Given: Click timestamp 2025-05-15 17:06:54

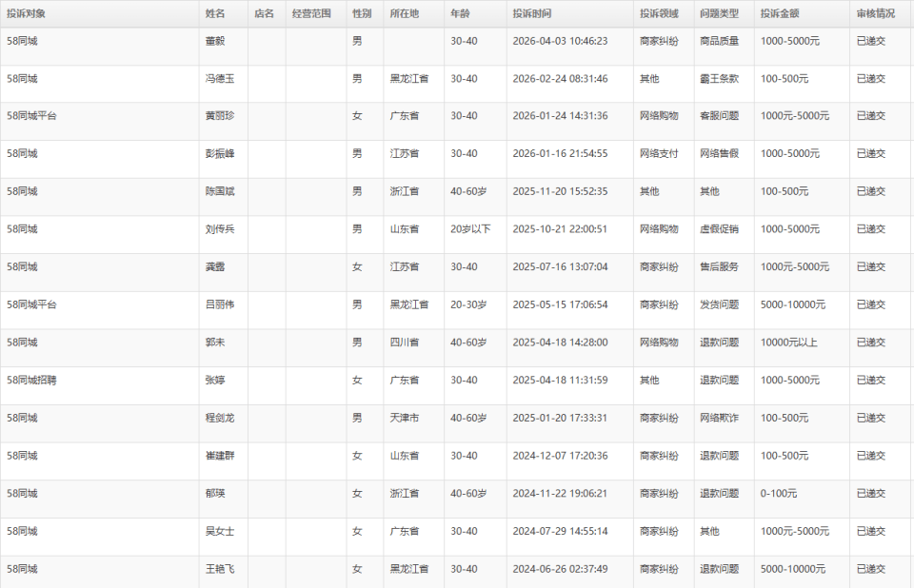Looking at the screenshot, I should 560,304.
